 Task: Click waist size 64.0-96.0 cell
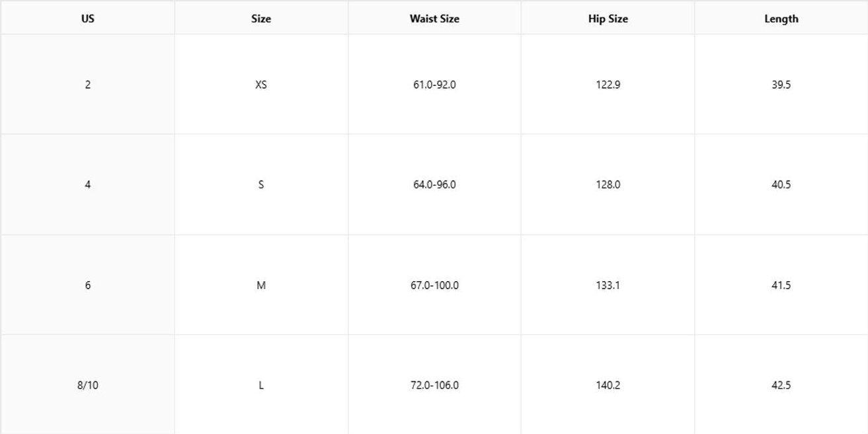[x=434, y=185]
